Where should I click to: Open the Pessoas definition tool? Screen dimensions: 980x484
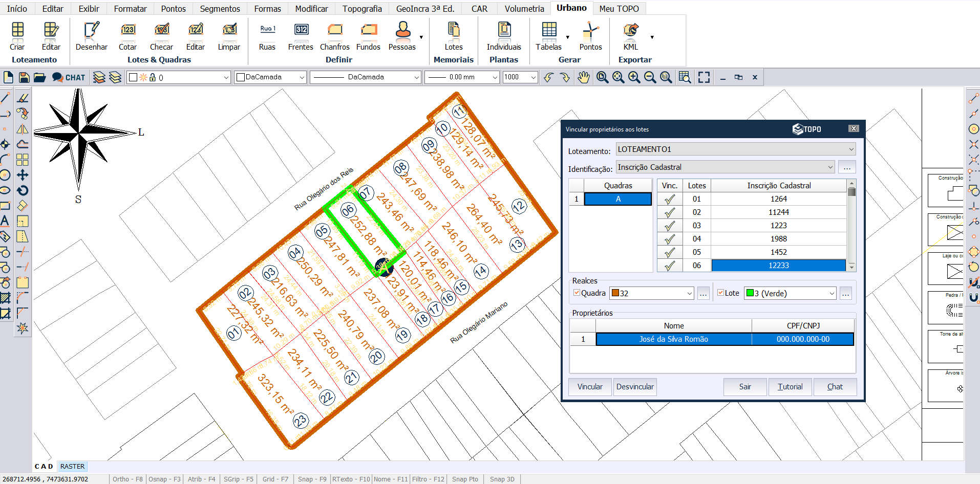(402, 31)
